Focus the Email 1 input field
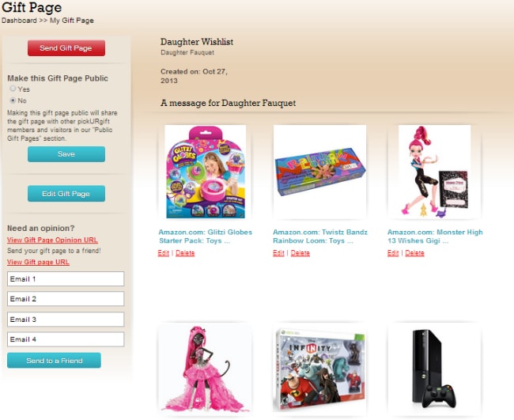 click(x=66, y=279)
